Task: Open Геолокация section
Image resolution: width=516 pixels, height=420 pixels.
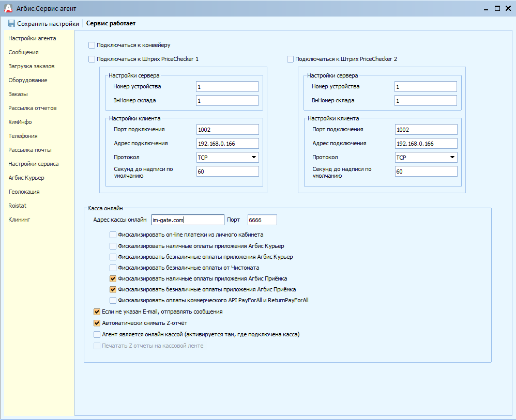Action: tap(24, 192)
